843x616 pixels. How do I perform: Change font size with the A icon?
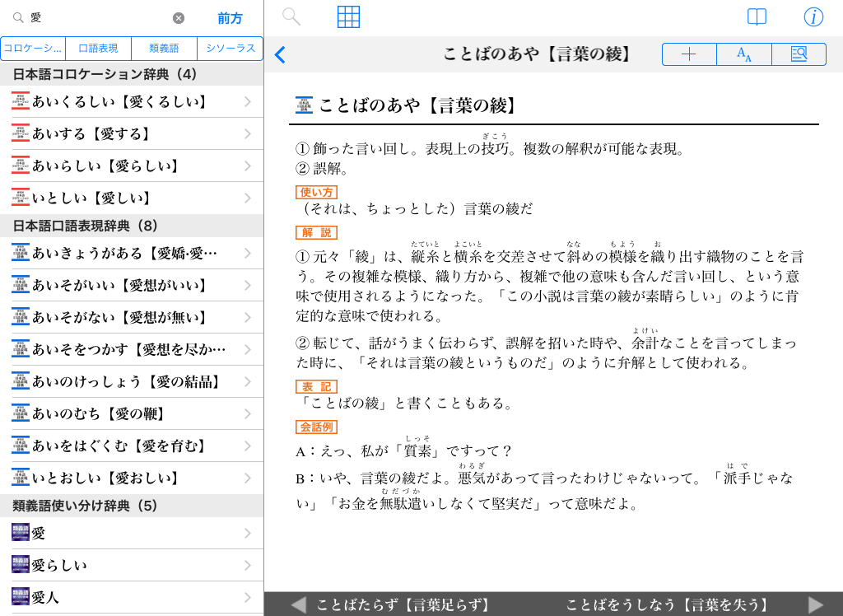744,54
